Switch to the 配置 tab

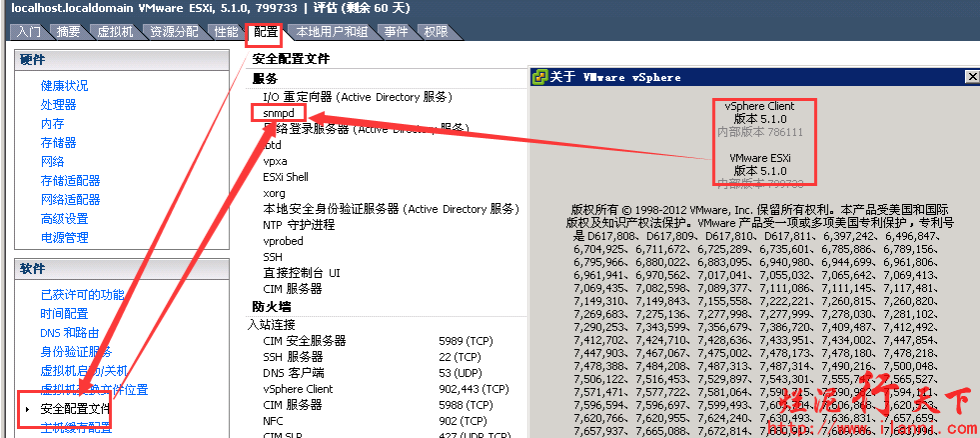[x=265, y=31]
